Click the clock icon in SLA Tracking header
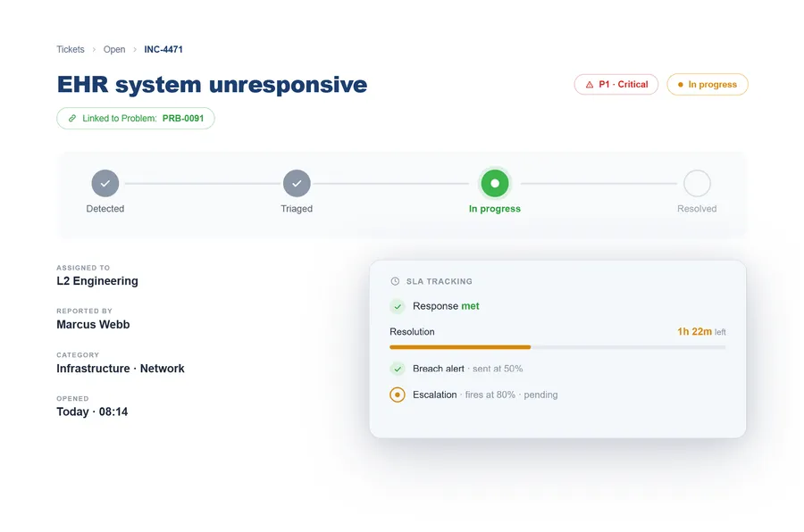 tap(395, 281)
